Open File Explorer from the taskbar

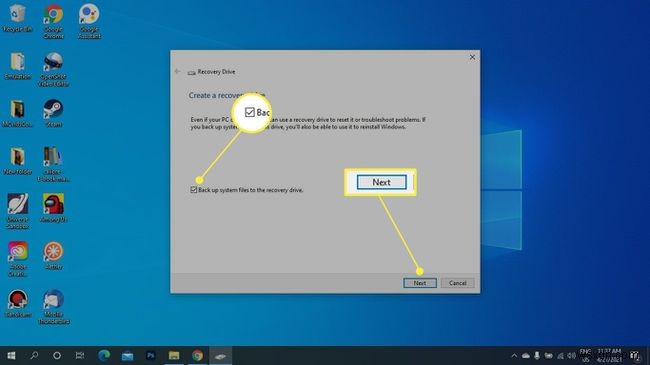[x=174, y=355]
